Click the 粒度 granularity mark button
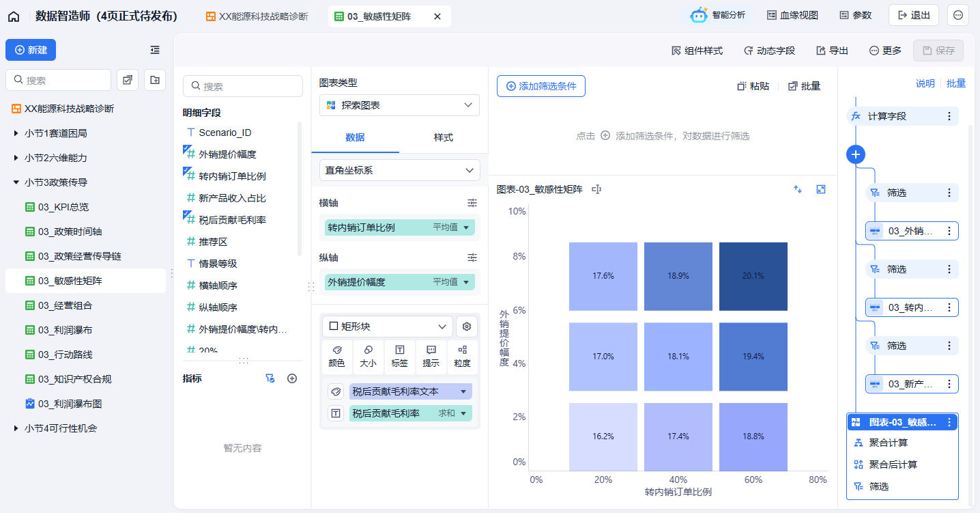980x513 pixels. (463, 357)
